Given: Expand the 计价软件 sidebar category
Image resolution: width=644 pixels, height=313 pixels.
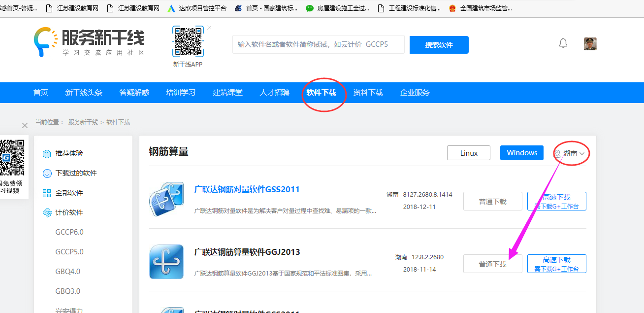Looking at the screenshot, I should click(69, 213).
